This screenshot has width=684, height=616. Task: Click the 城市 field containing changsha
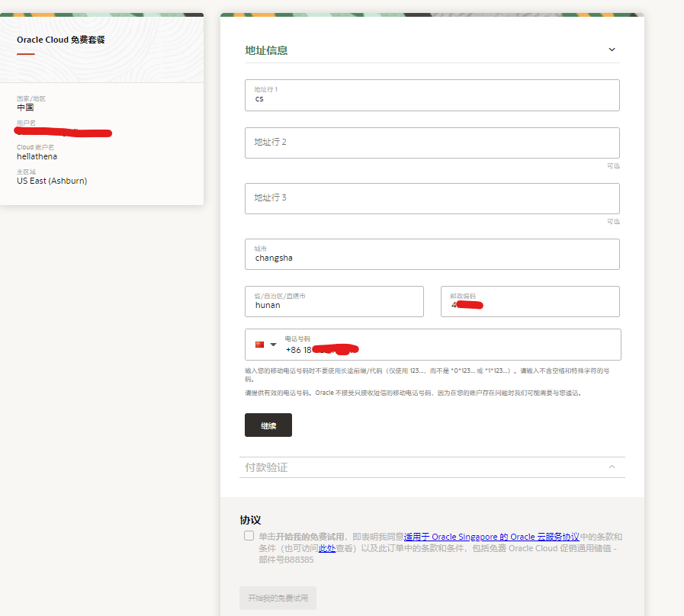tap(432, 254)
